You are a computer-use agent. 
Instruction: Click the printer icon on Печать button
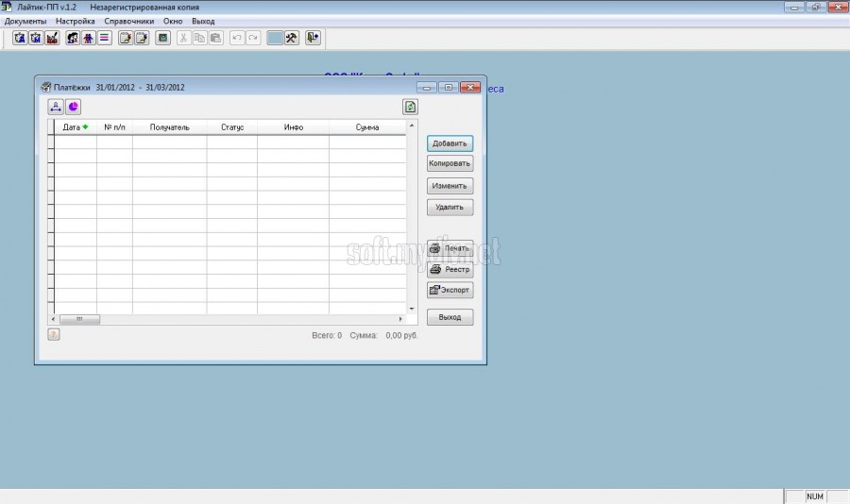coord(434,248)
